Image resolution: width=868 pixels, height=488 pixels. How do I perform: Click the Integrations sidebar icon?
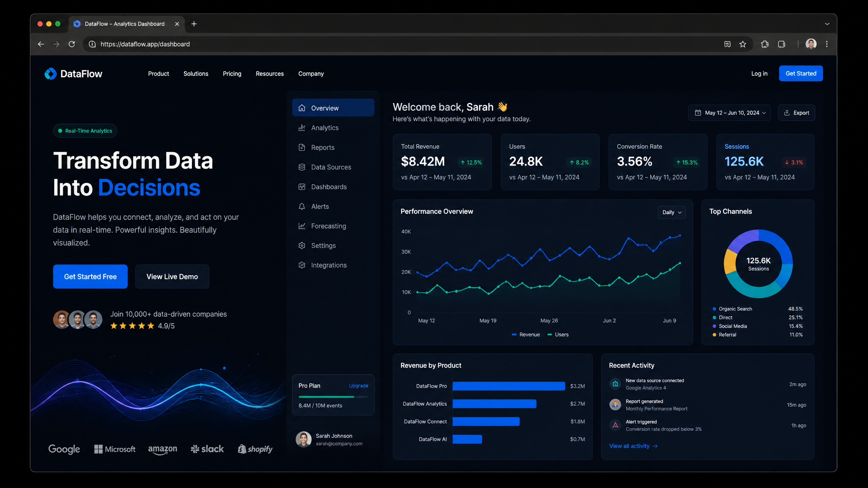(302, 265)
